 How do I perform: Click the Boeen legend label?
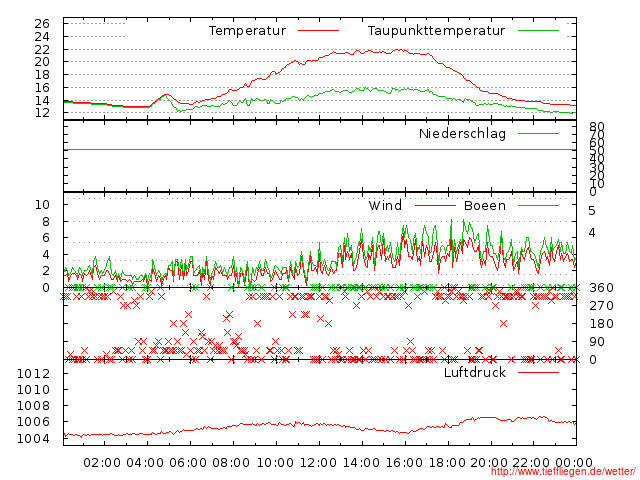click(485, 205)
